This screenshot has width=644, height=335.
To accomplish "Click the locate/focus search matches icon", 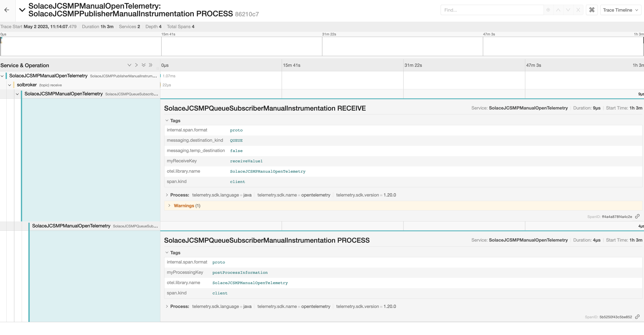I will point(548,10).
